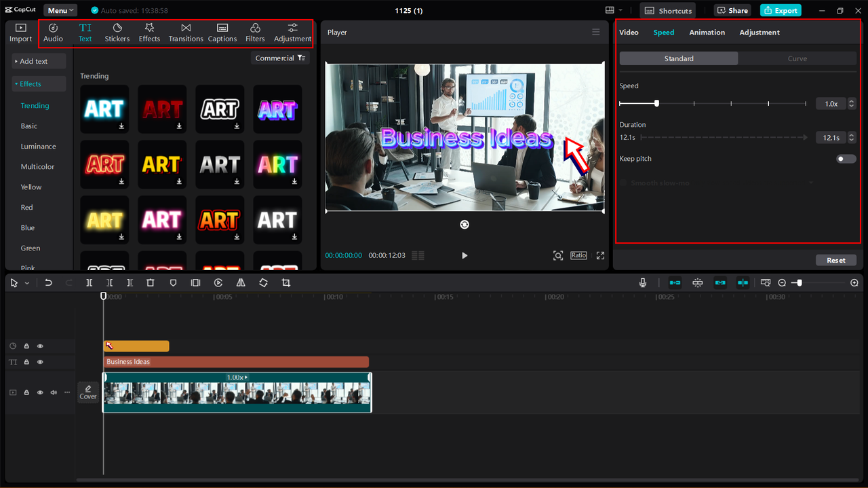Screen dimensions: 868x488
Task: Click the microphone record voiceover icon
Action: point(643,282)
